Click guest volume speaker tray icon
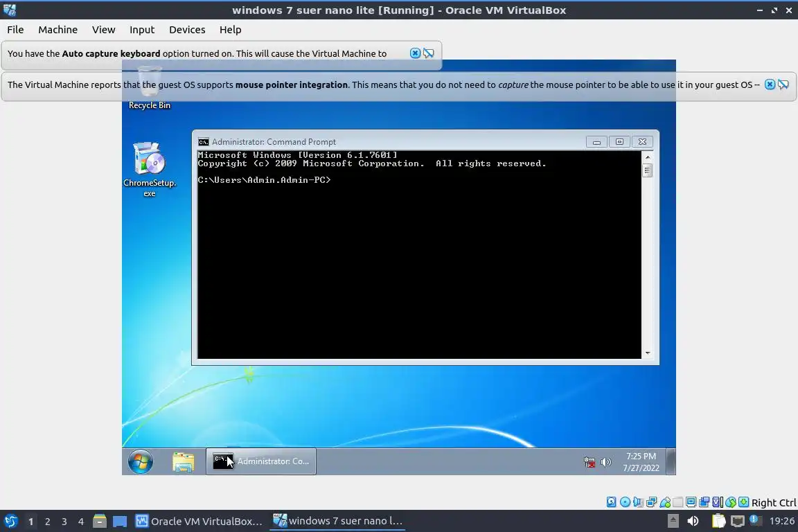The width and height of the screenshot is (798, 532). pos(605,462)
